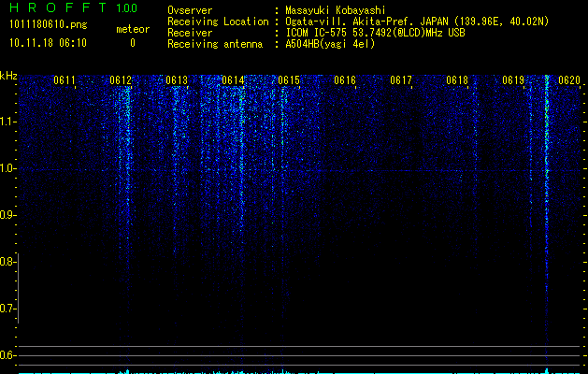Click the 0618 time marker
The image size is (588, 374).
pyautogui.click(x=457, y=80)
